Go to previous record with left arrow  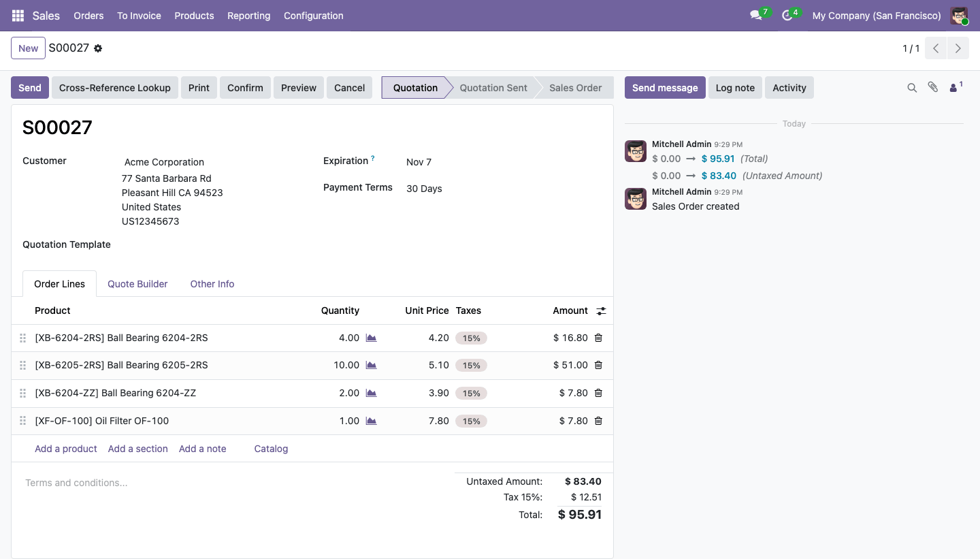coord(936,48)
